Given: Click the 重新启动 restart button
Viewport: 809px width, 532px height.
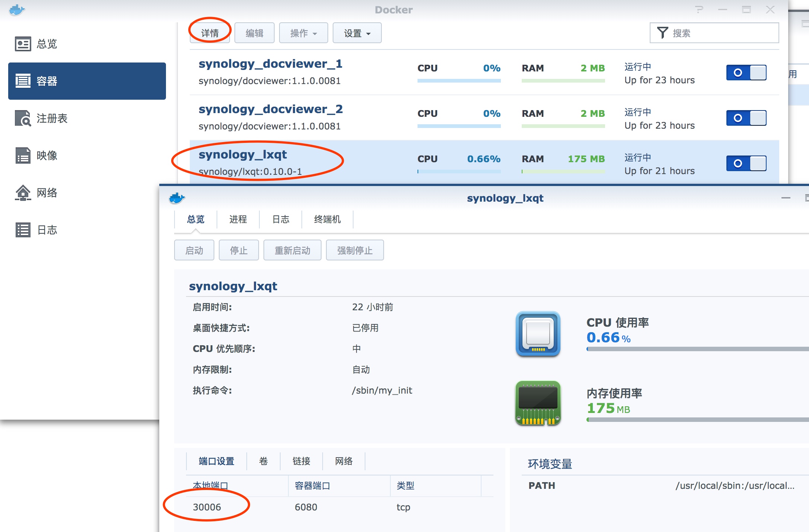Looking at the screenshot, I should tap(292, 250).
